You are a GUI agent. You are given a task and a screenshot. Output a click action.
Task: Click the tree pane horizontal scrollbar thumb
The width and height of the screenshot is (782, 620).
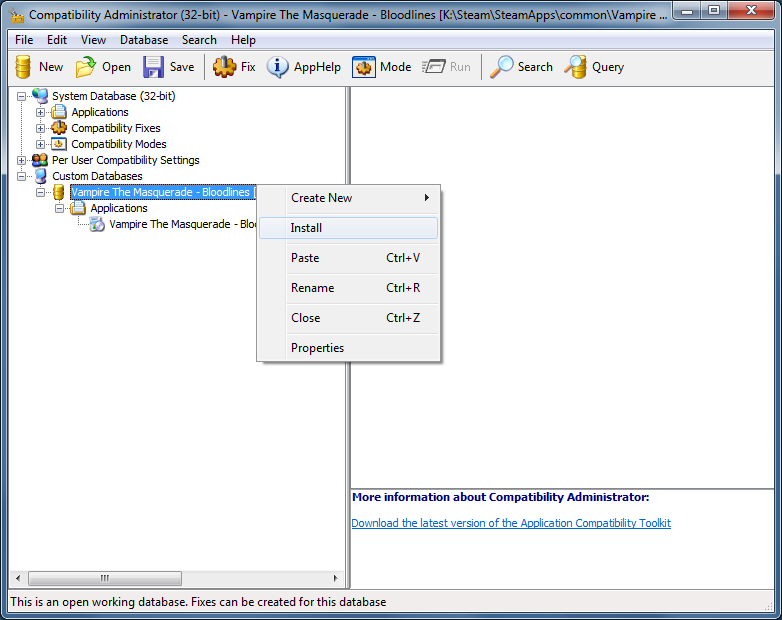click(105, 578)
